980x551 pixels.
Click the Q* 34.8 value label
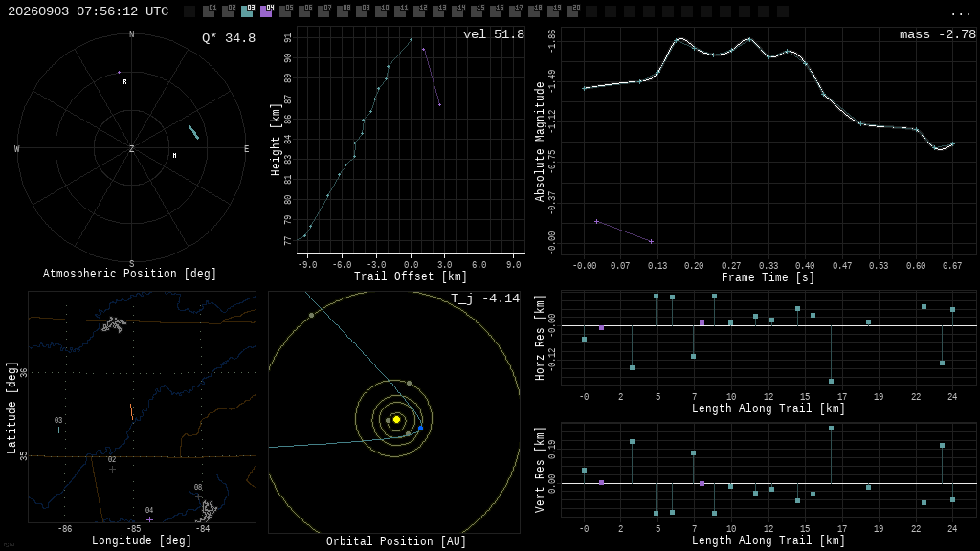click(229, 38)
